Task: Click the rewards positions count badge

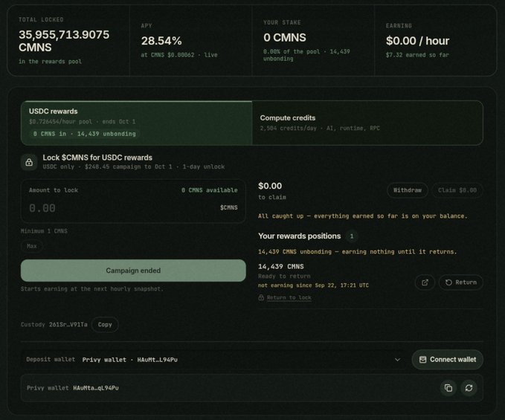Action: tap(351, 236)
